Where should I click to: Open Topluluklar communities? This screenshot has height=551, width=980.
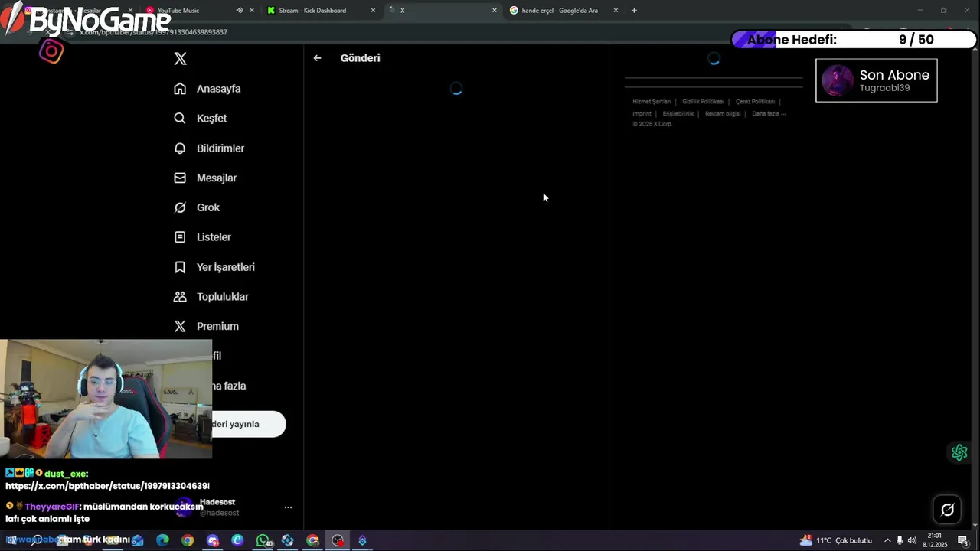211,297
